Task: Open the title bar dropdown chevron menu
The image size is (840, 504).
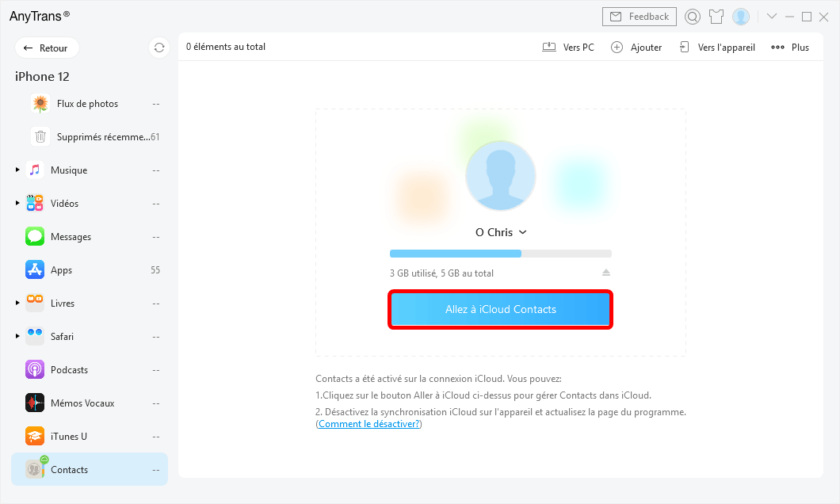Action: 771,17
